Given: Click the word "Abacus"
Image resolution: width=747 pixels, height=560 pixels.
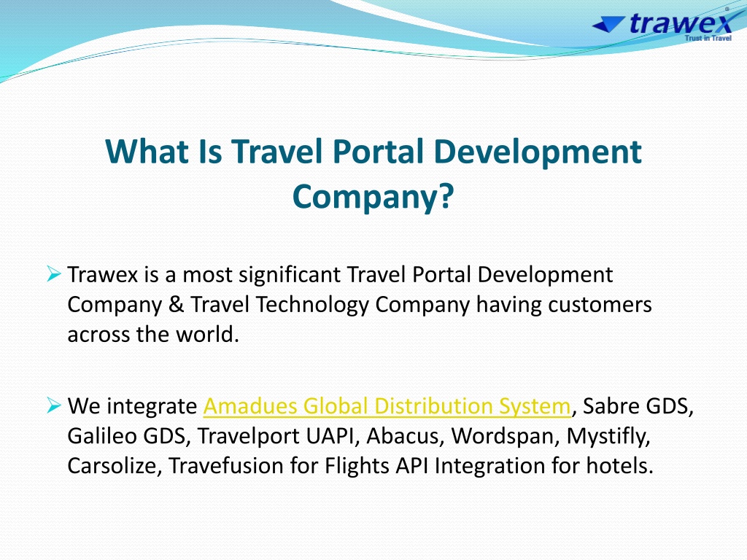Looking at the screenshot, I should click(402, 436).
